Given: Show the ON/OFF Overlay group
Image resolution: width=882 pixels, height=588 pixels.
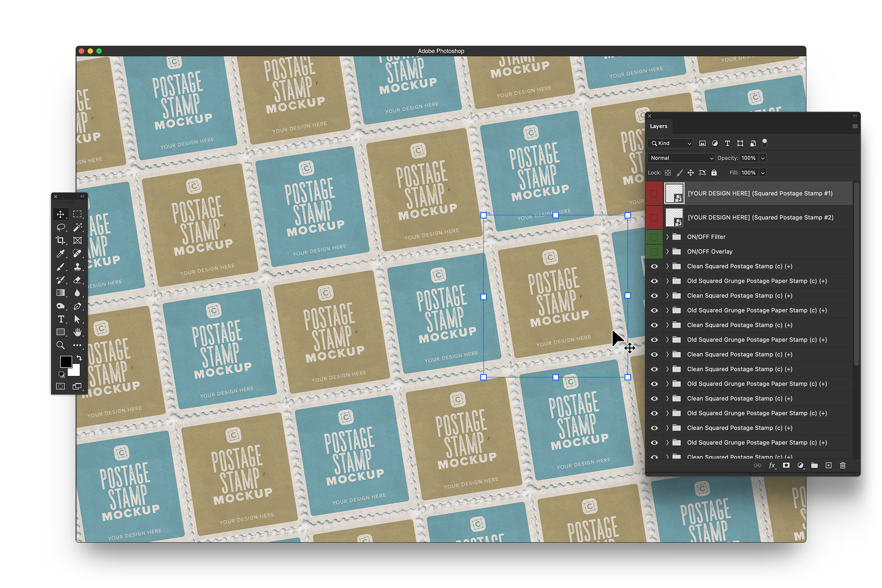Looking at the screenshot, I should 654,252.
